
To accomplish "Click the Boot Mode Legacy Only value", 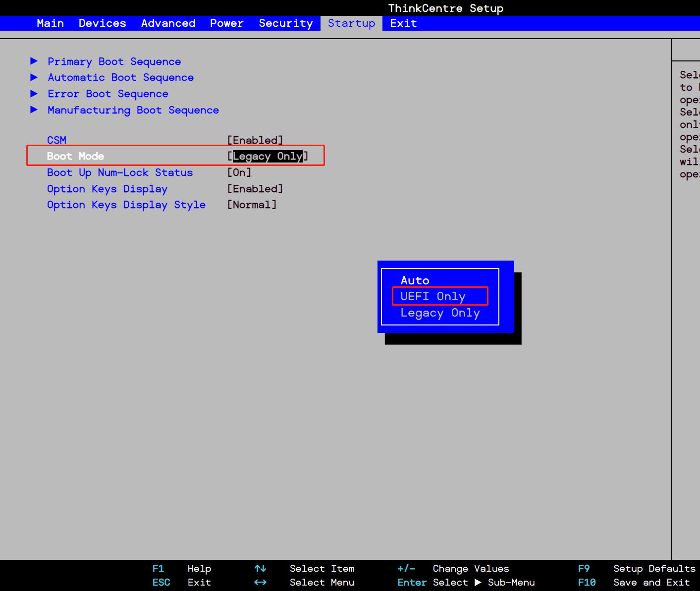I will pos(268,156).
